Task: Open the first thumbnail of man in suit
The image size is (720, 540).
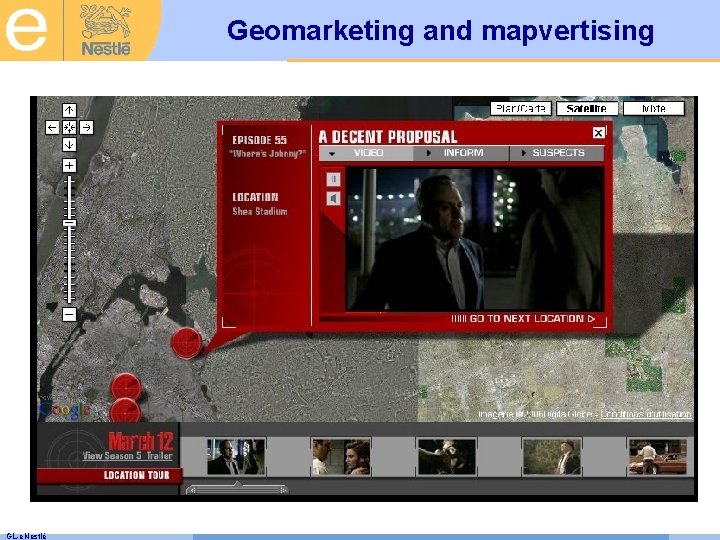Action: (236, 456)
